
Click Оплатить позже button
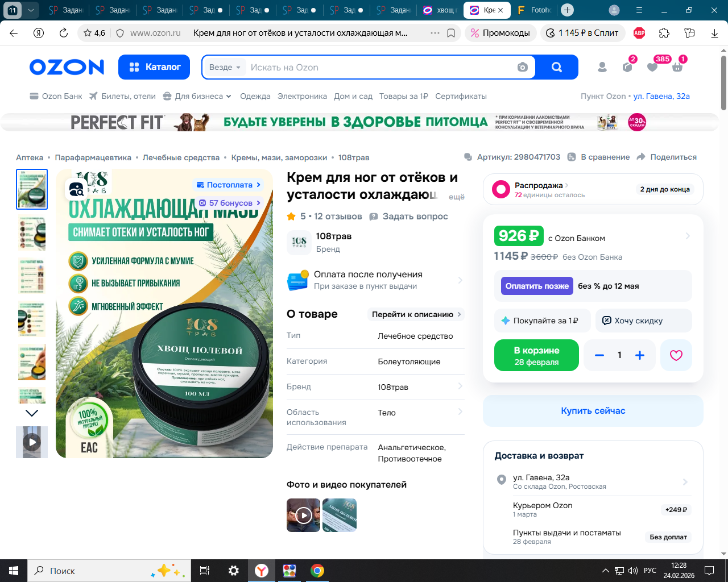click(x=537, y=286)
